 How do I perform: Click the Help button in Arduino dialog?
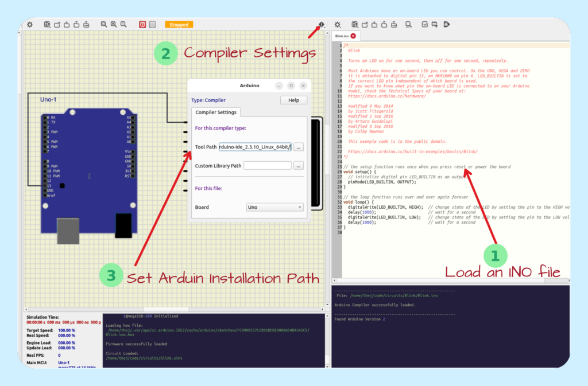[x=293, y=100]
